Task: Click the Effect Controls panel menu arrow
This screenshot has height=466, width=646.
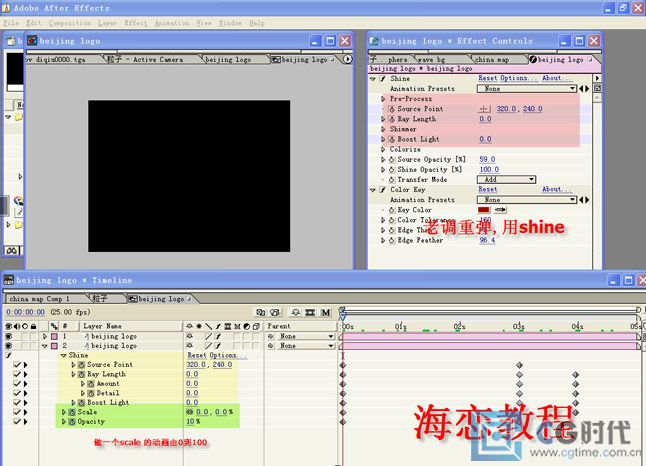Action: tap(597, 78)
